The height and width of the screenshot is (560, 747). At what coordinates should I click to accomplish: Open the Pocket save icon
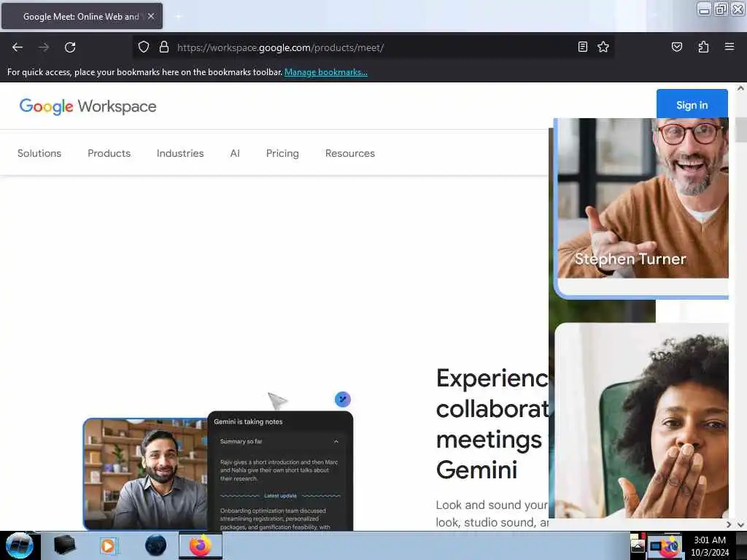(x=677, y=47)
